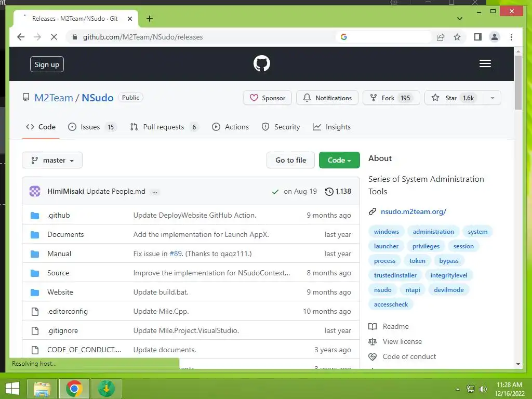Focus the address bar URL

(x=143, y=37)
